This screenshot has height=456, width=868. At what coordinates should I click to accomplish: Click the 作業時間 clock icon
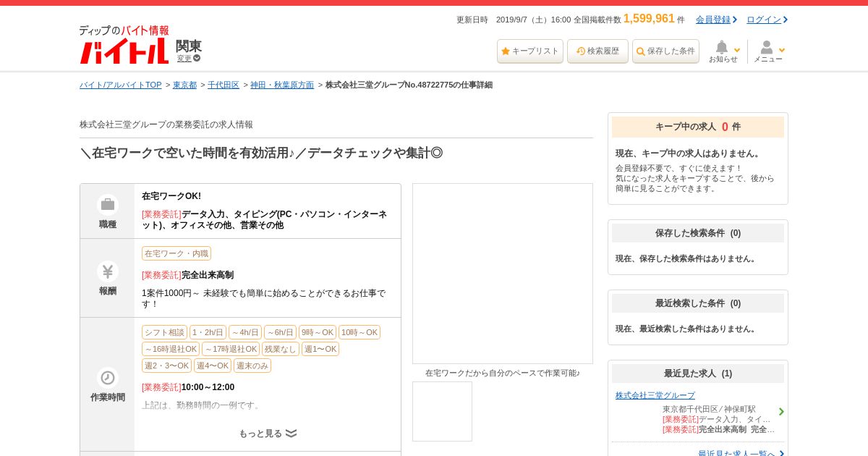click(108, 378)
